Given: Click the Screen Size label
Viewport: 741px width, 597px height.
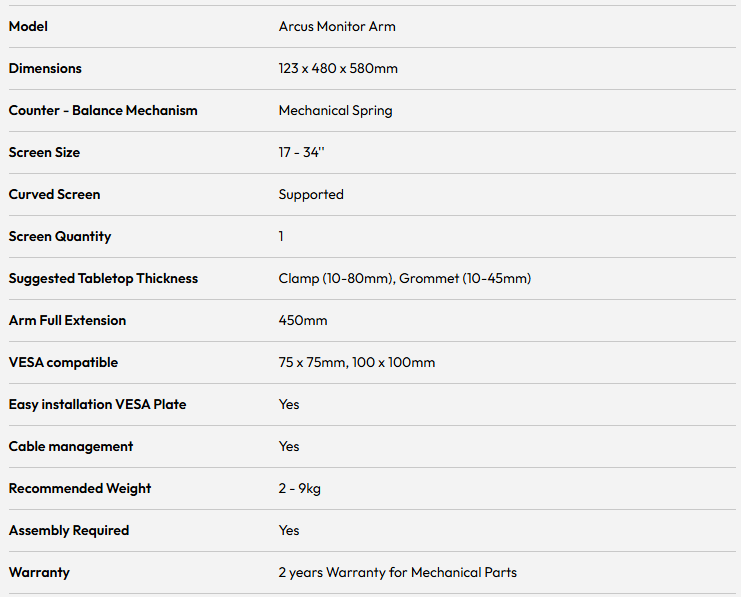Looking at the screenshot, I should coord(44,153).
